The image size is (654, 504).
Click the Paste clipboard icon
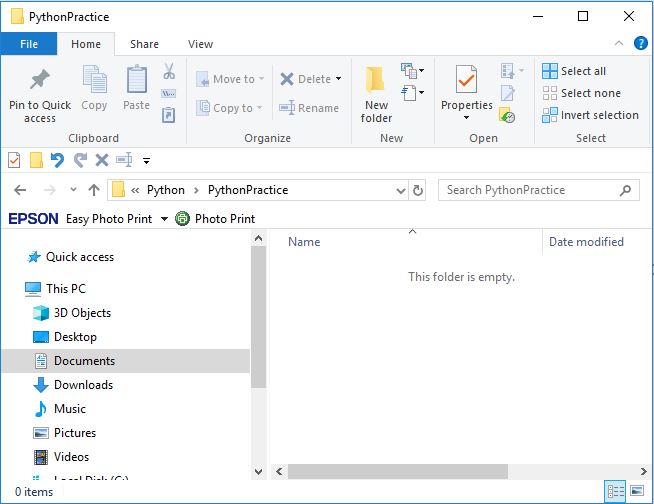137,79
